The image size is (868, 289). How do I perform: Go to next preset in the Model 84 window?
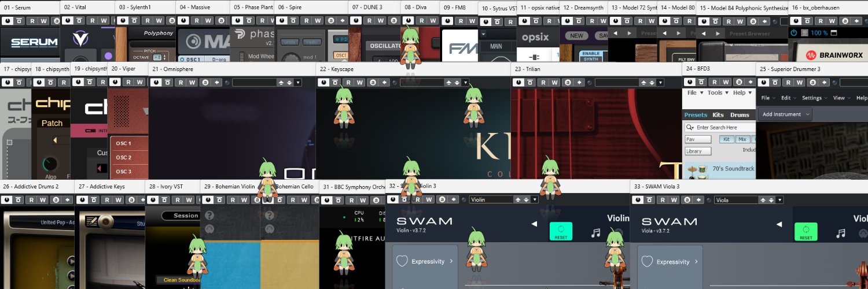[718, 33]
